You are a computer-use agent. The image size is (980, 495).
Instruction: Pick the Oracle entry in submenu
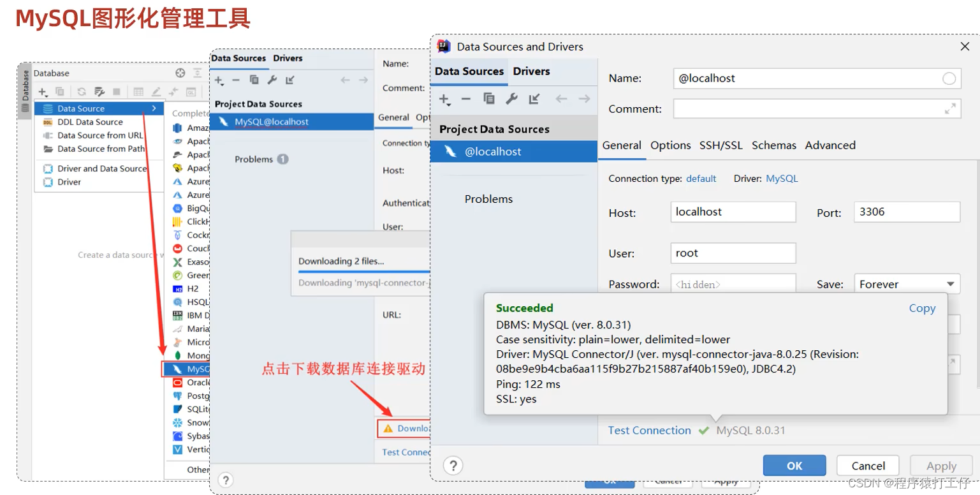(x=191, y=383)
